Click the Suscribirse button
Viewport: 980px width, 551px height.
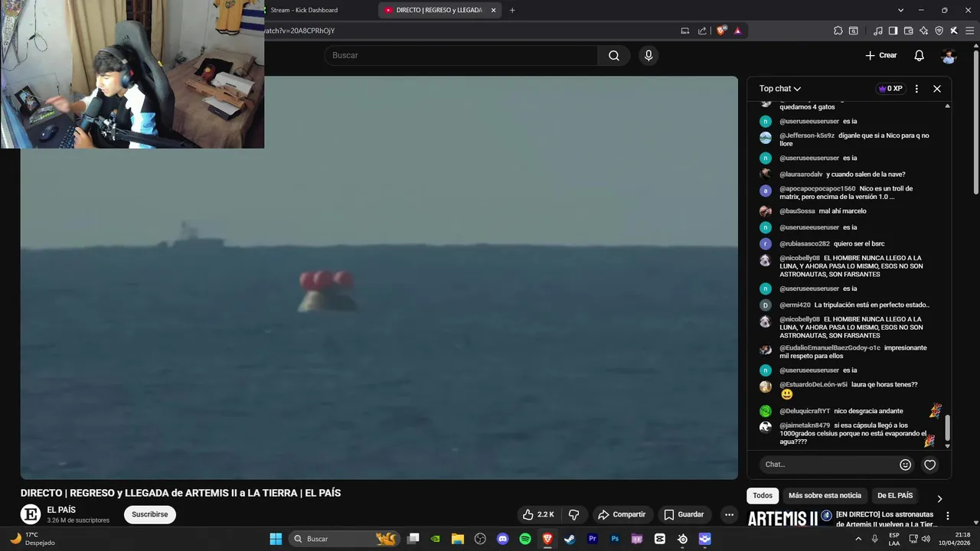[149, 514]
